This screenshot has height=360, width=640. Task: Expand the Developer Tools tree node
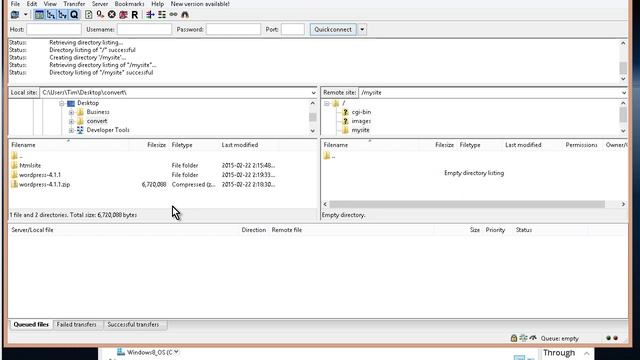pyautogui.click(x=71, y=130)
